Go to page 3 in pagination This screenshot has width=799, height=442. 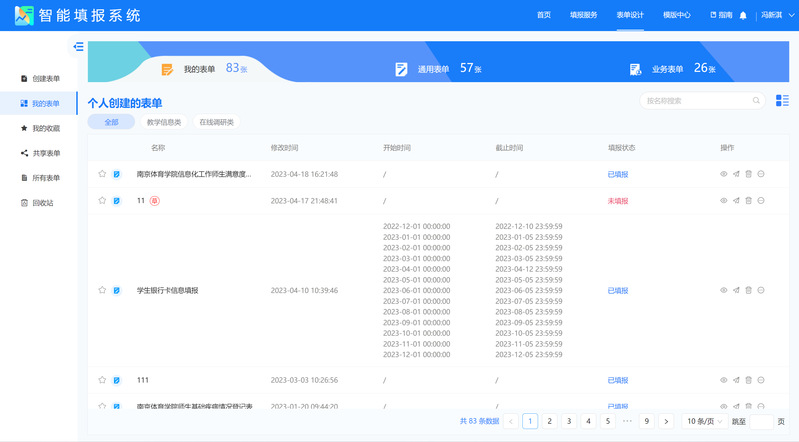pyautogui.click(x=568, y=421)
